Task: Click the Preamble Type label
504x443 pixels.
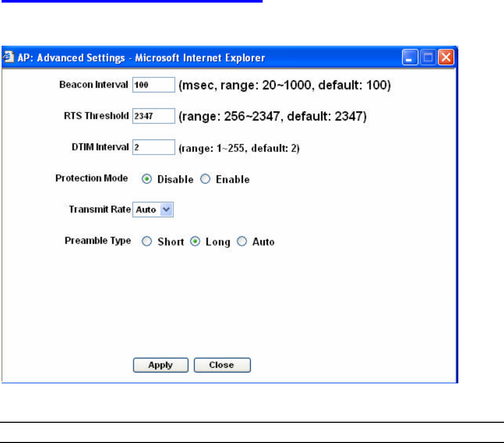Action: click(98, 241)
